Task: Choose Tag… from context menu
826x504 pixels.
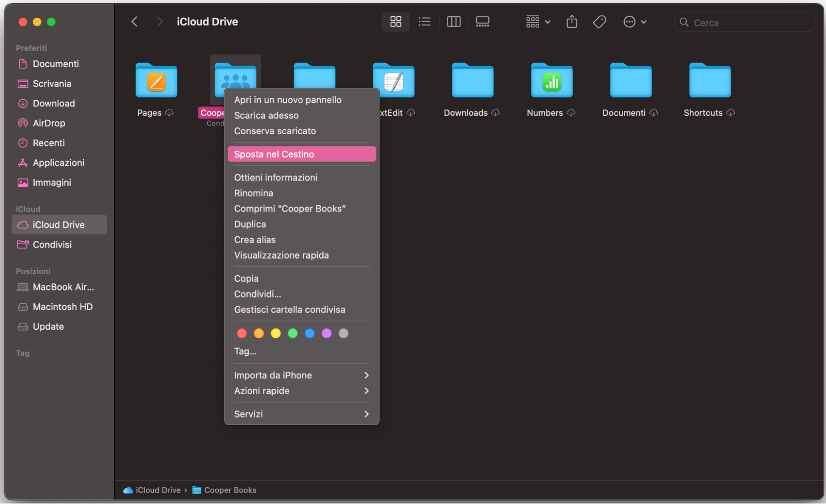Action: pyautogui.click(x=302, y=352)
